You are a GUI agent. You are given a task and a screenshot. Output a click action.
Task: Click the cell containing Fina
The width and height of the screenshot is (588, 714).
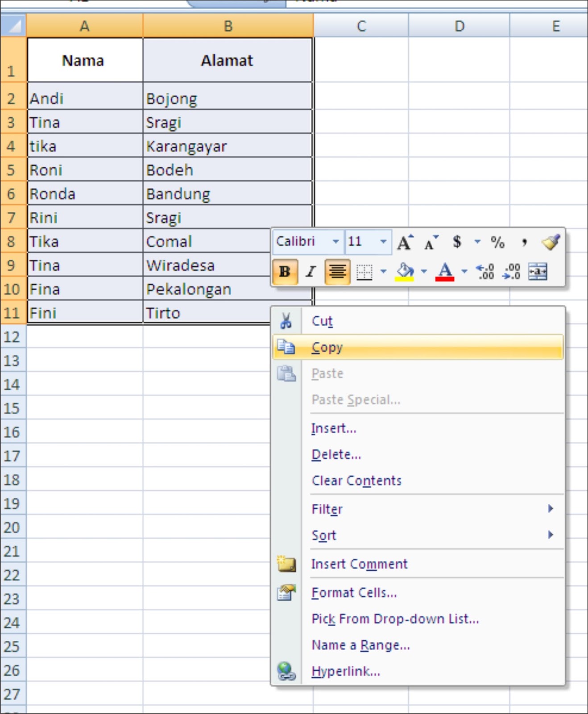tap(85, 289)
